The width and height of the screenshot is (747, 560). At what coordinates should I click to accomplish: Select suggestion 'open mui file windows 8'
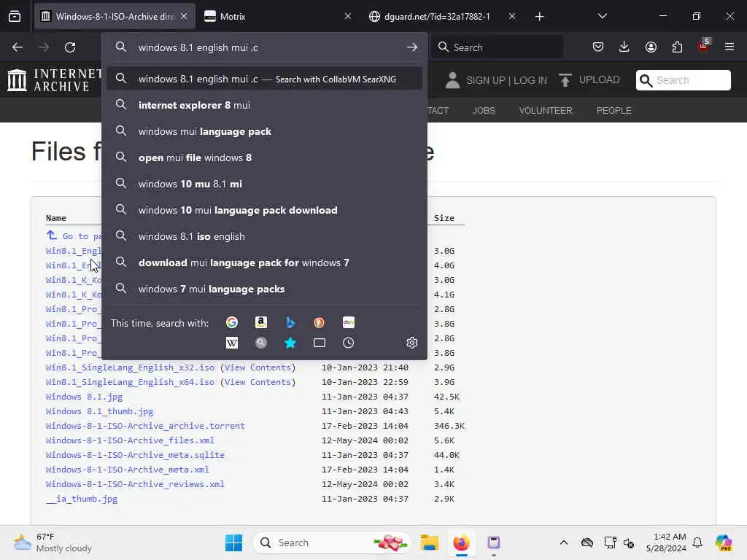[264, 157]
